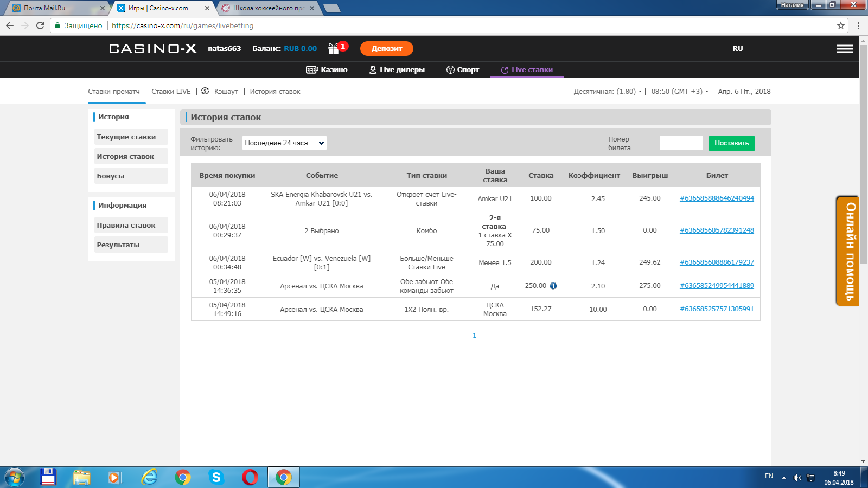Open Opera browser from taskbar

[x=250, y=477]
